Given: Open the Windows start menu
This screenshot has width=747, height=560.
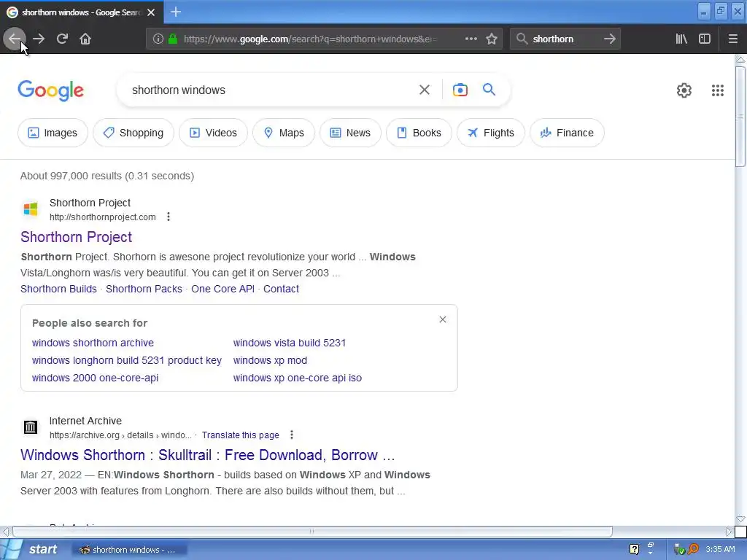Looking at the screenshot, I should (31, 550).
